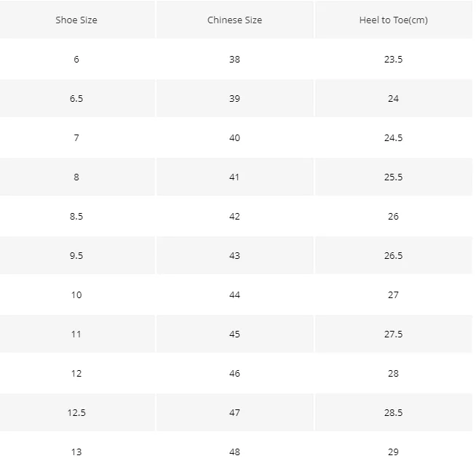Click the 29 heel to toe value
The height and width of the screenshot is (469, 476).
[x=394, y=452]
